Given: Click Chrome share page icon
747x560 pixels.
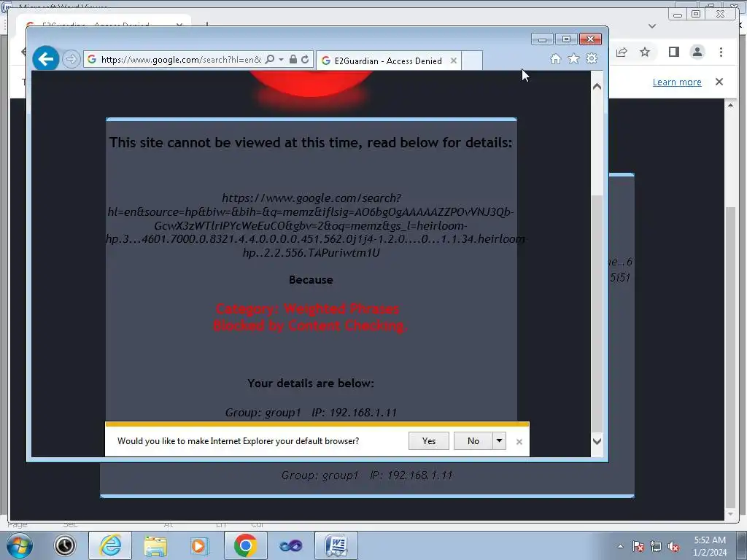Looking at the screenshot, I should (622, 52).
